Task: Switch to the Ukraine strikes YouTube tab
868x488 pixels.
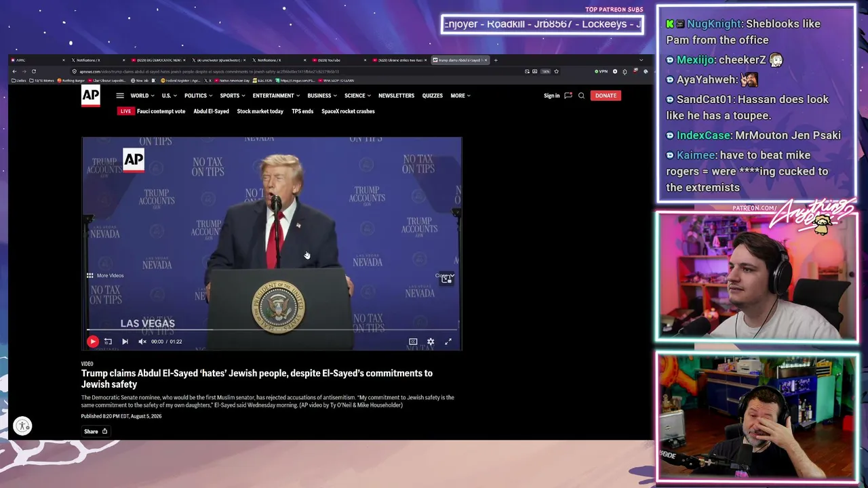Action: [399, 60]
